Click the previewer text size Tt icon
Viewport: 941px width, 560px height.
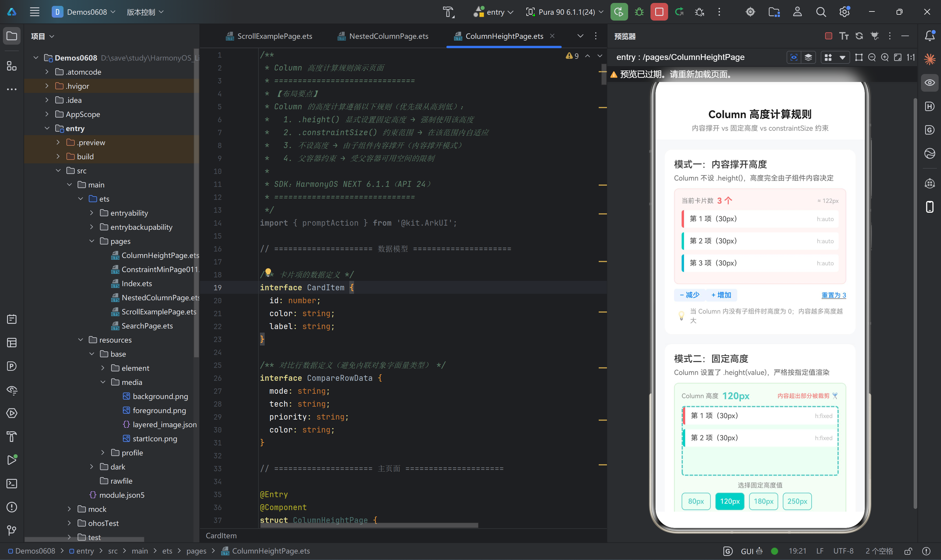point(844,36)
